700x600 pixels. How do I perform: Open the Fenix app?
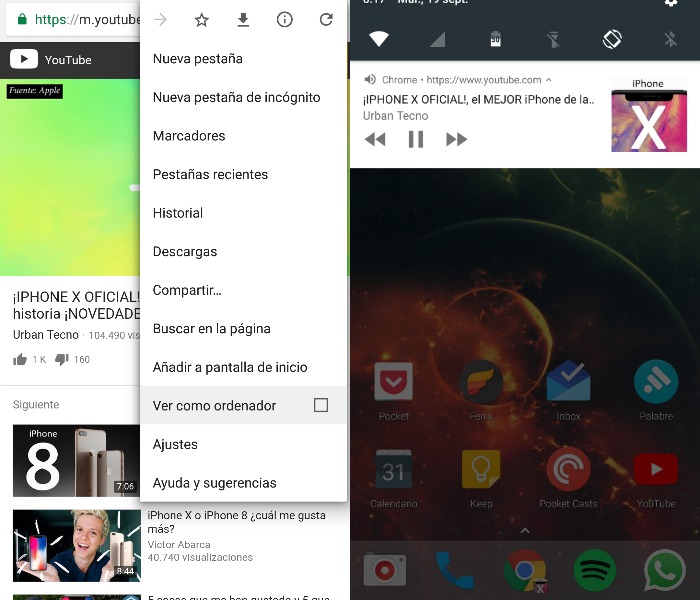click(x=481, y=391)
